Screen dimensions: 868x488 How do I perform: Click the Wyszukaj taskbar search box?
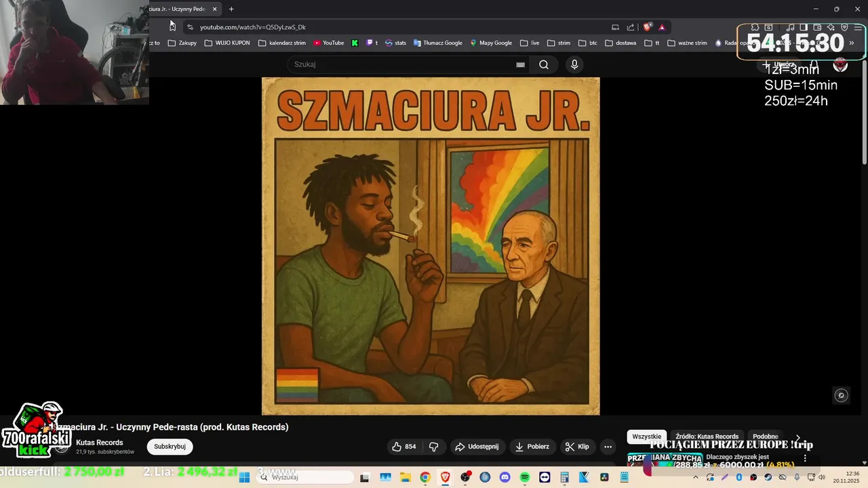[x=305, y=477]
